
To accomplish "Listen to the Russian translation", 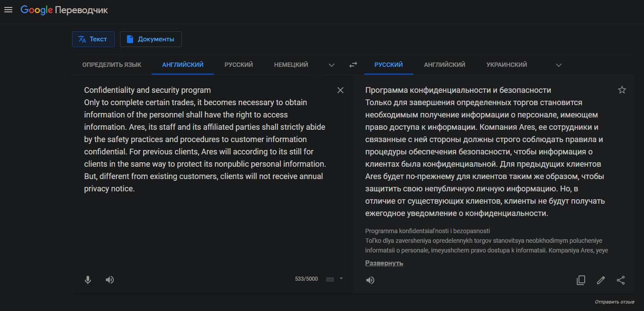I will click(x=370, y=280).
